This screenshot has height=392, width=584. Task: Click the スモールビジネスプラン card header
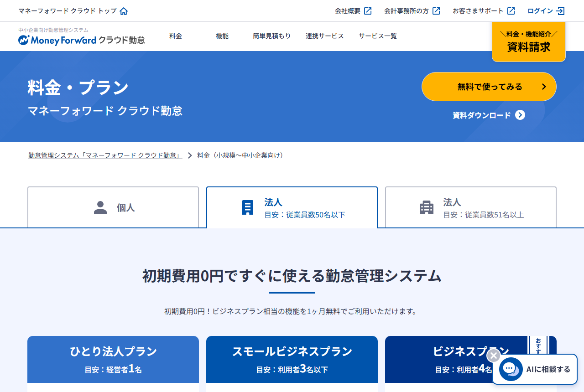click(292, 360)
